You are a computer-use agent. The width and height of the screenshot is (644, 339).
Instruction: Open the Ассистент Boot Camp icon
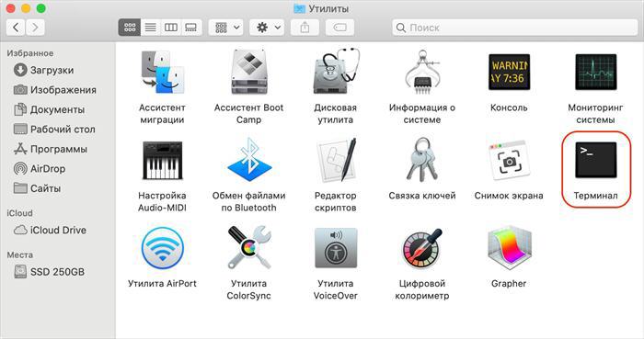coord(248,73)
